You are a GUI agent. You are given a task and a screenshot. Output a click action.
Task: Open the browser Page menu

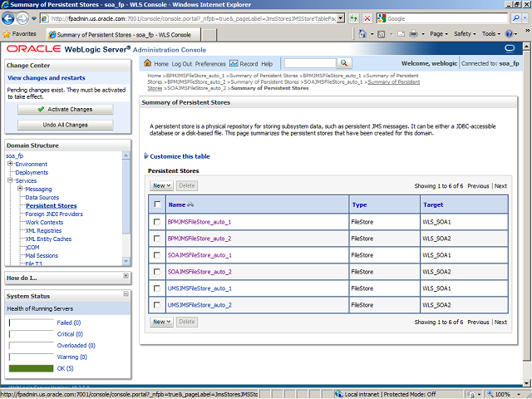[x=438, y=34]
